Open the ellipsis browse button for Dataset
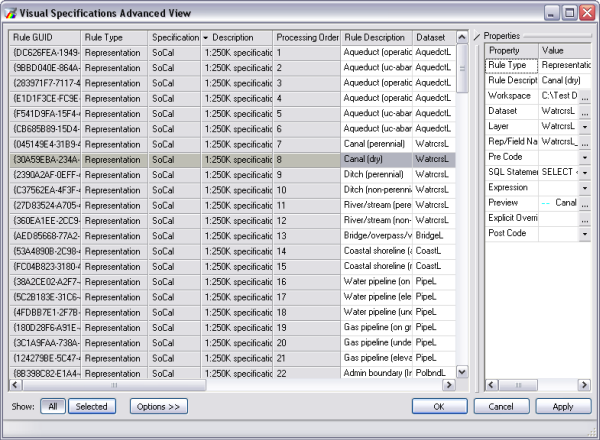The image size is (600, 440). 585,111
